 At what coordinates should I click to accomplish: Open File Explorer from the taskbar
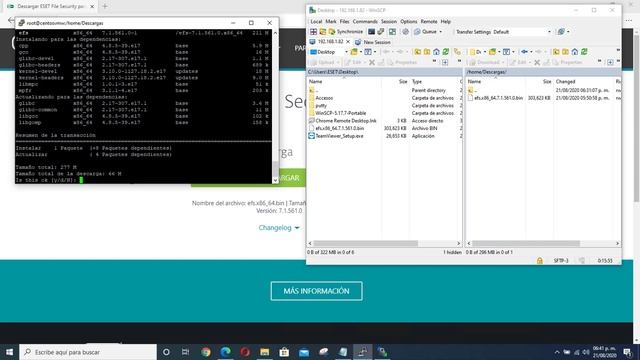point(264,352)
